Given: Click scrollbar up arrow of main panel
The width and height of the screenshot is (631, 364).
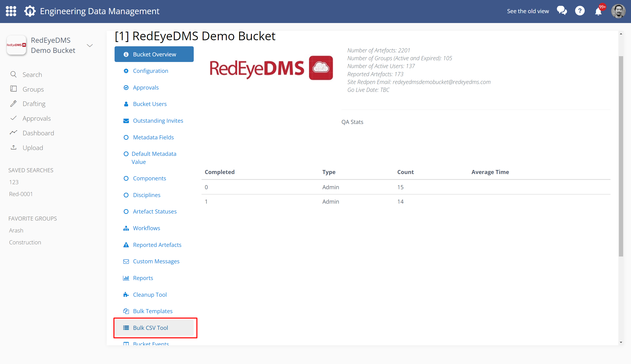Looking at the screenshot, I should pyautogui.click(x=621, y=34).
